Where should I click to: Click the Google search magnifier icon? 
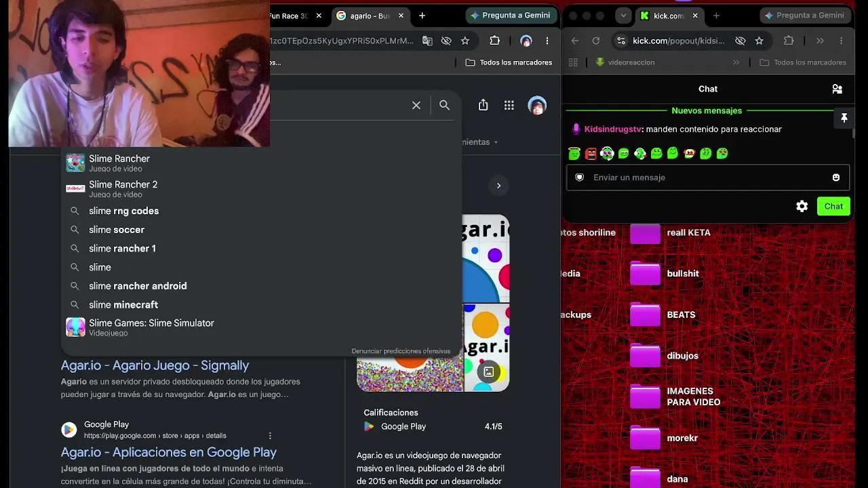tap(444, 105)
